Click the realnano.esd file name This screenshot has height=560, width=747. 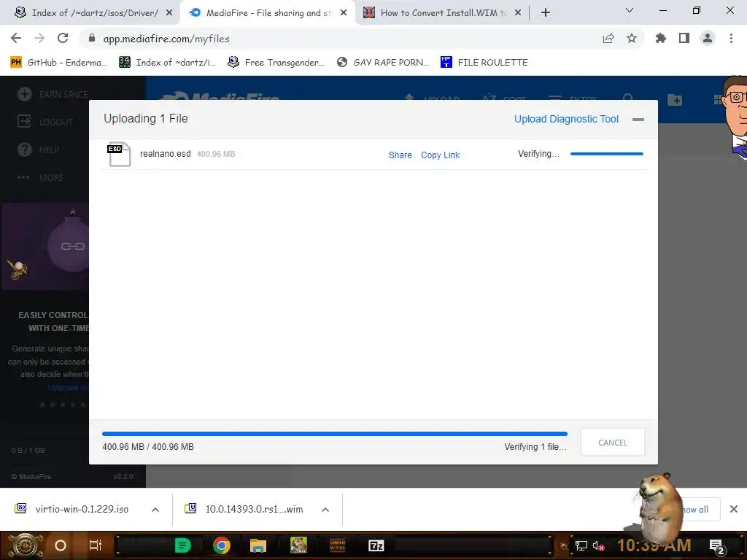[166, 154]
